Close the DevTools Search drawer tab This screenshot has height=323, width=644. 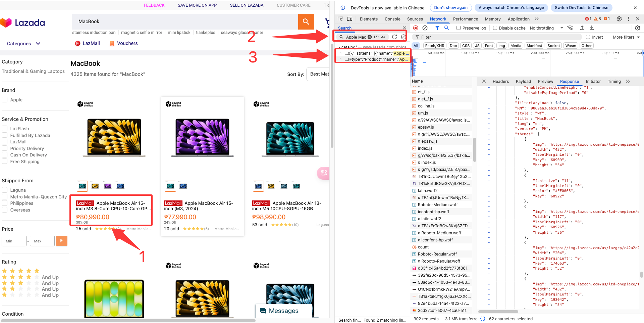(x=404, y=28)
